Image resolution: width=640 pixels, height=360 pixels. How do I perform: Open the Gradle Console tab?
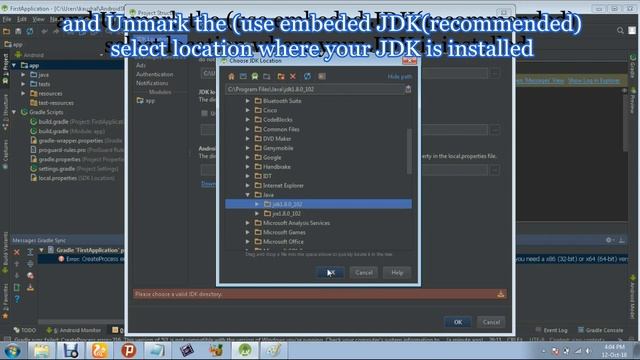600,330
